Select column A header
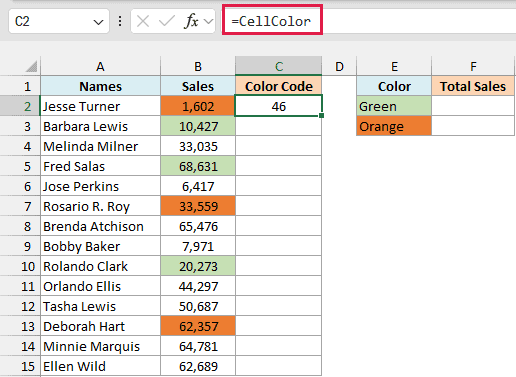516x377 pixels. tap(100, 66)
